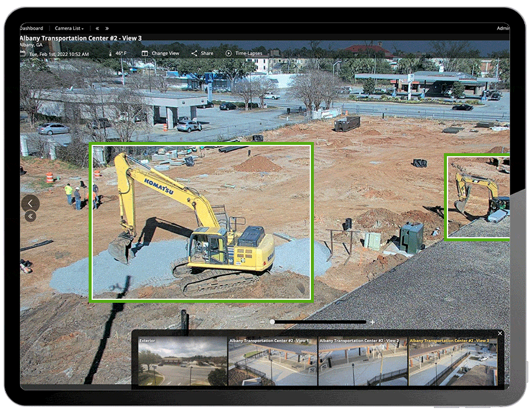Image resolution: width=532 pixels, height=414 pixels.
Task: Click the left double chevron in top bar
Action: click(x=96, y=28)
